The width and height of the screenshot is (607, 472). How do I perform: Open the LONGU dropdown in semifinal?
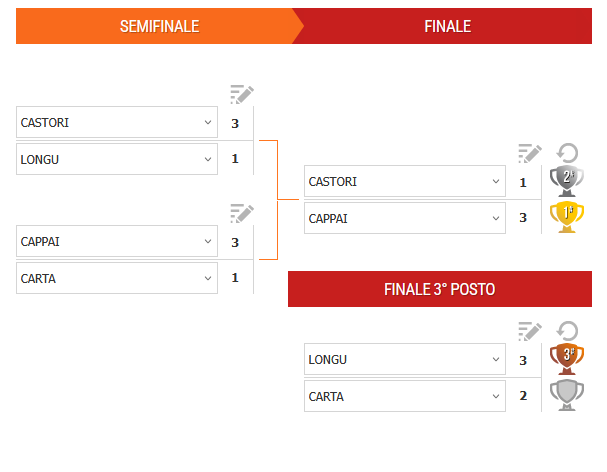208,159
